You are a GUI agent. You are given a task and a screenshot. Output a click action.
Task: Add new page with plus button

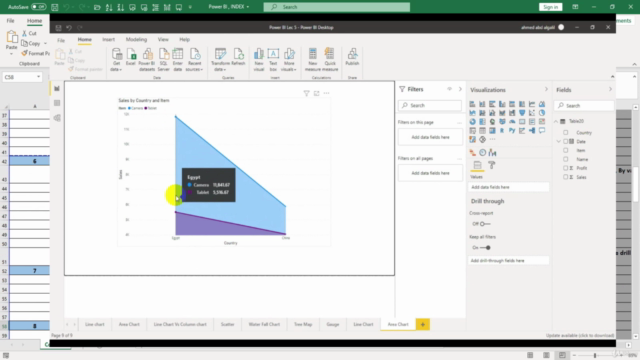423,324
